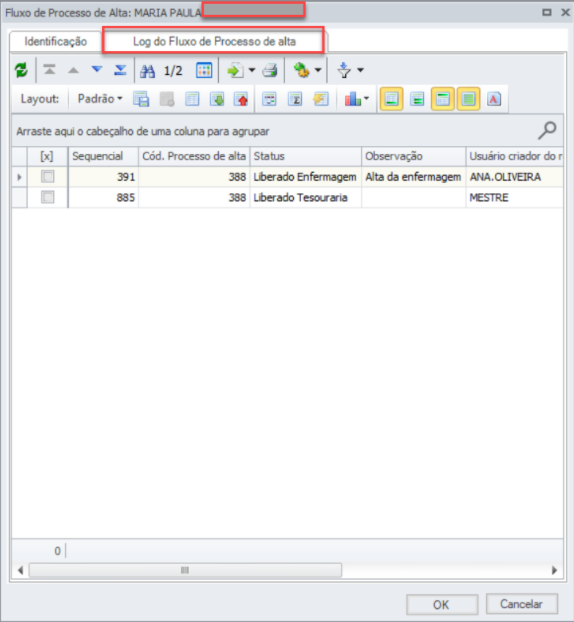Click the [x] column header
The image size is (574, 622).
click(x=47, y=156)
